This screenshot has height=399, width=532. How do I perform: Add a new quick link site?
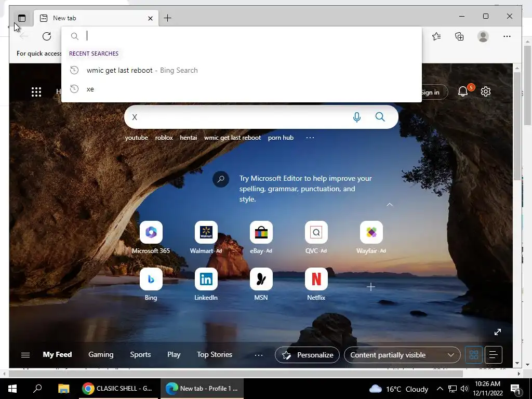click(371, 287)
